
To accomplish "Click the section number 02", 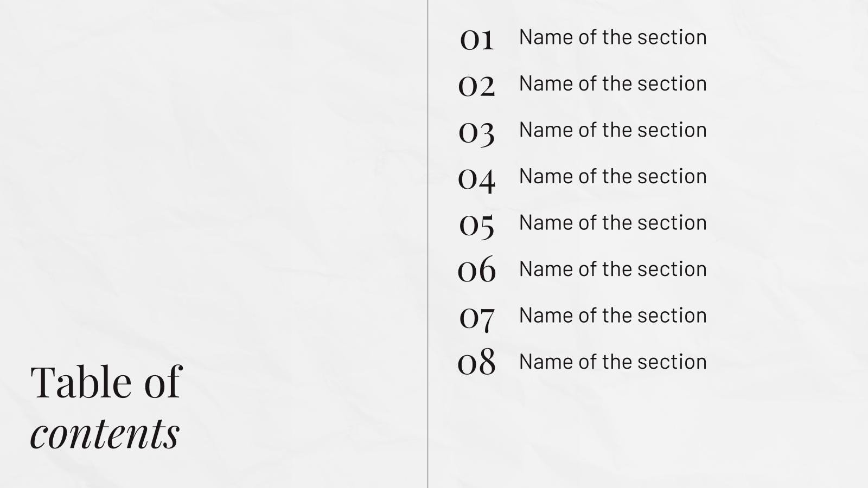I will pos(476,86).
